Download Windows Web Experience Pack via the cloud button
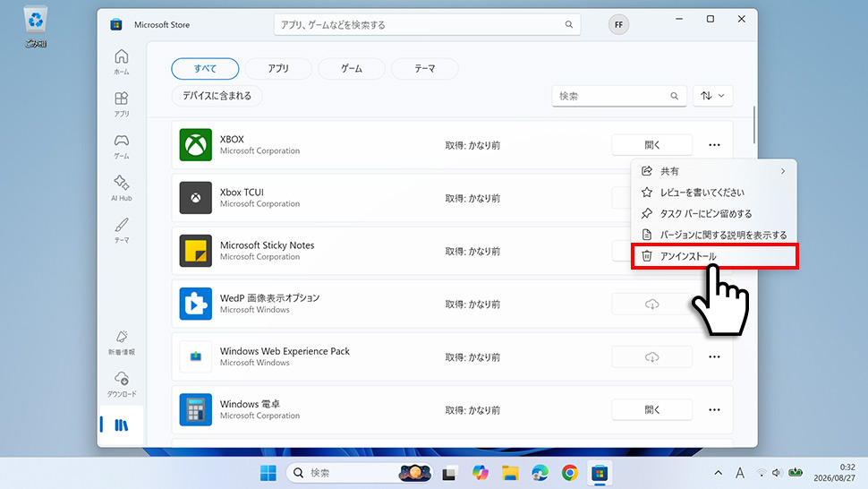This screenshot has width=868, height=489. pyautogui.click(x=651, y=357)
